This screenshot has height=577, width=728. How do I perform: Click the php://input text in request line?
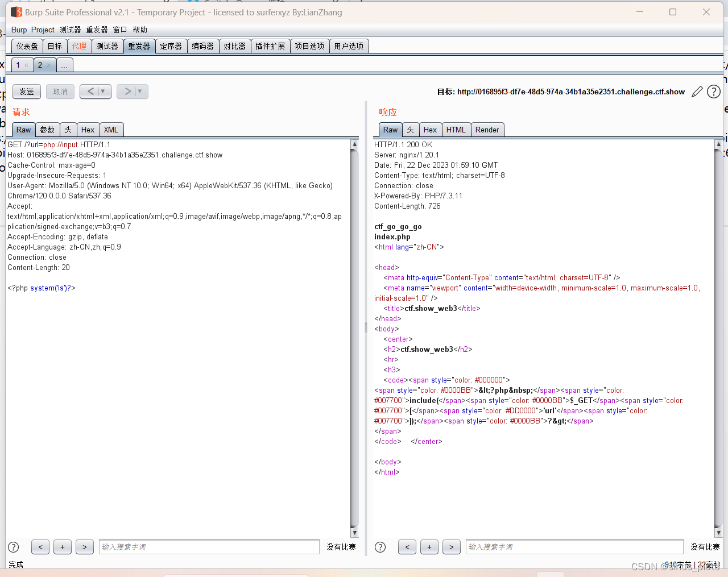point(60,145)
